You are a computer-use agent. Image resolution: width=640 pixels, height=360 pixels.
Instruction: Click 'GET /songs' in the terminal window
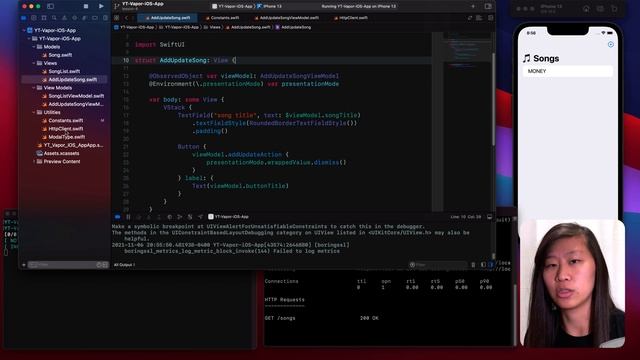[x=280, y=318]
